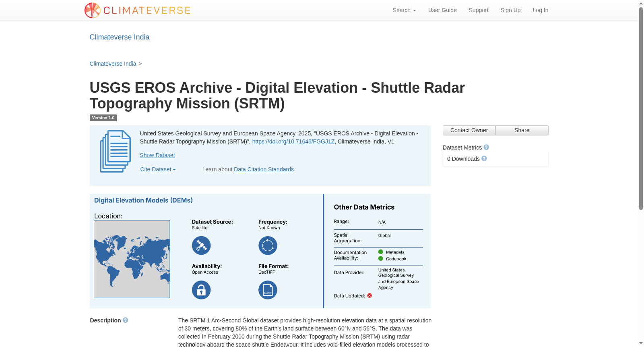
Task: Expand the Cite Dataset dropdown
Action: tap(158, 169)
